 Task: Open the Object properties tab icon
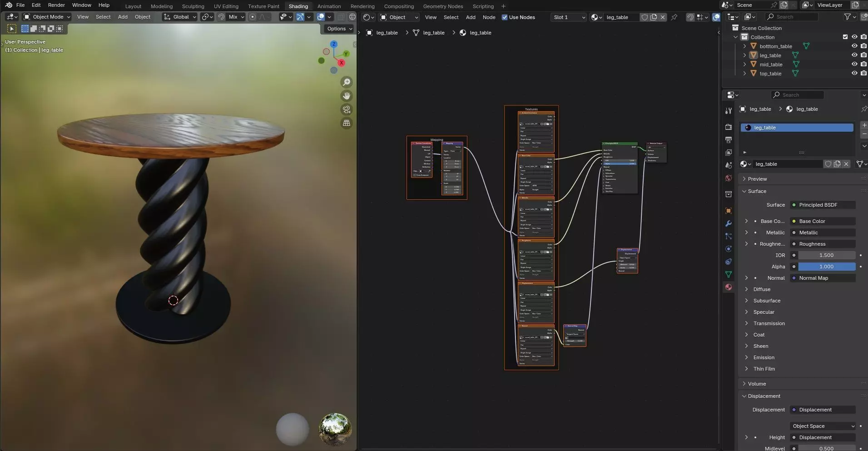point(729,211)
